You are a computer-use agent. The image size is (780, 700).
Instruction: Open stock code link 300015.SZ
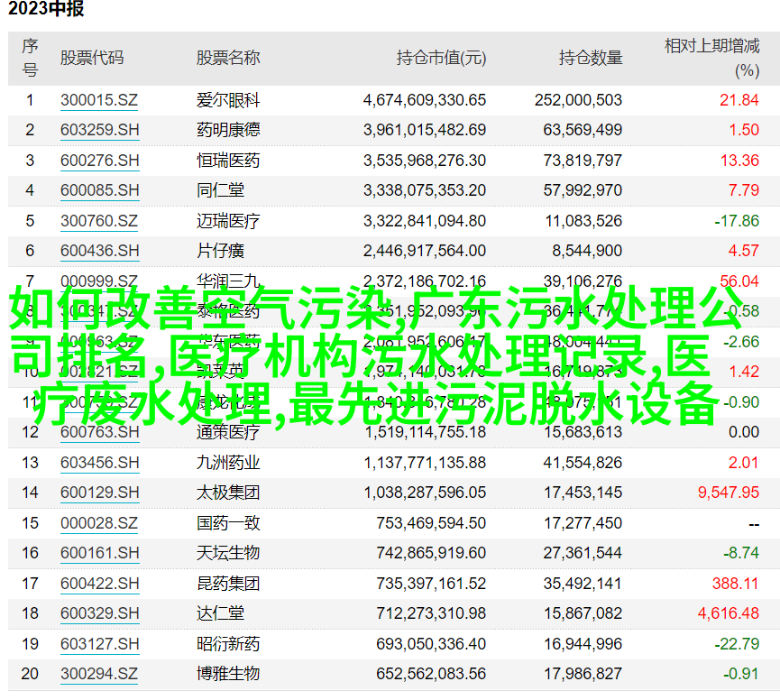[99, 100]
